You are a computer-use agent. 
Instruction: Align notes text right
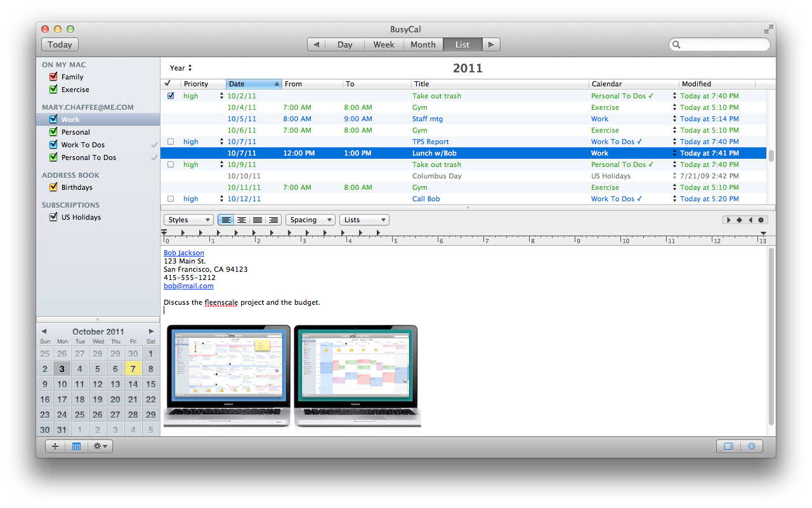pos(273,220)
